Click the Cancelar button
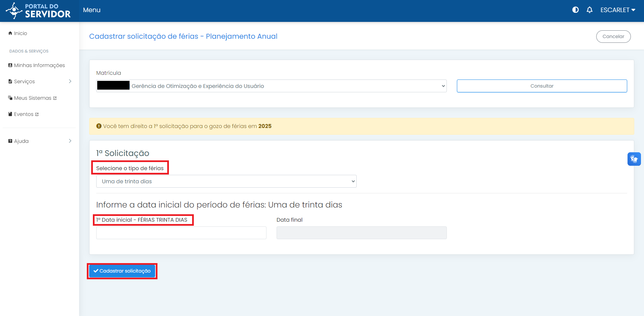 click(x=613, y=36)
